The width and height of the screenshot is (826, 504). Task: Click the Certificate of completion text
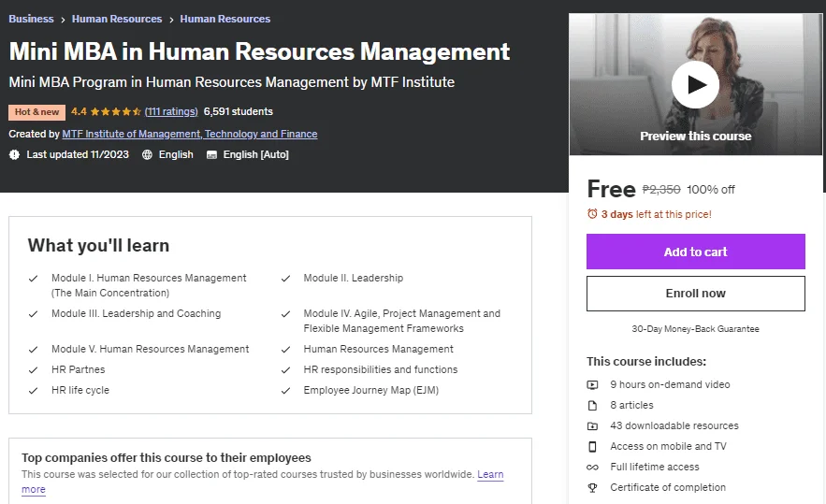tap(668, 487)
